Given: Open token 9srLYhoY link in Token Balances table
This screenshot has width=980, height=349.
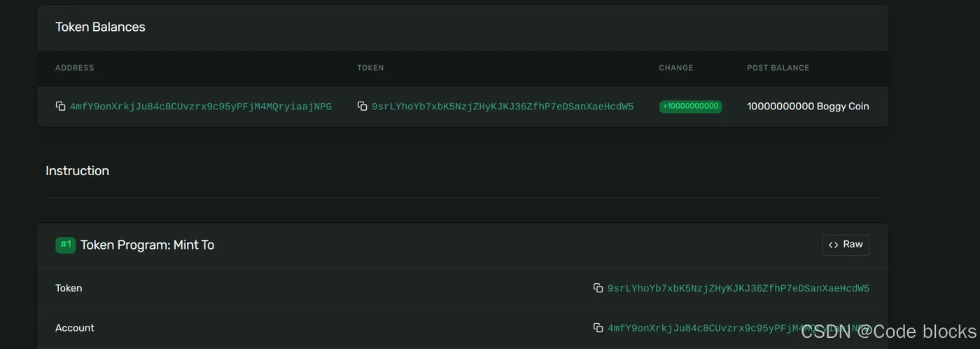Looking at the screenshot, I should click(x=503, y=107).
